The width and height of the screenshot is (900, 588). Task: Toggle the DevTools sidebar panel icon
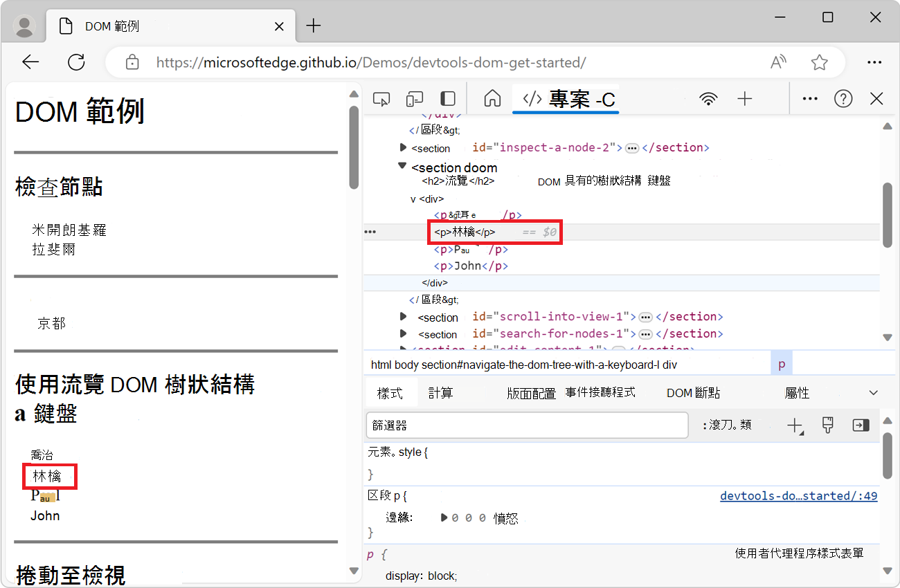click(448, 99)
